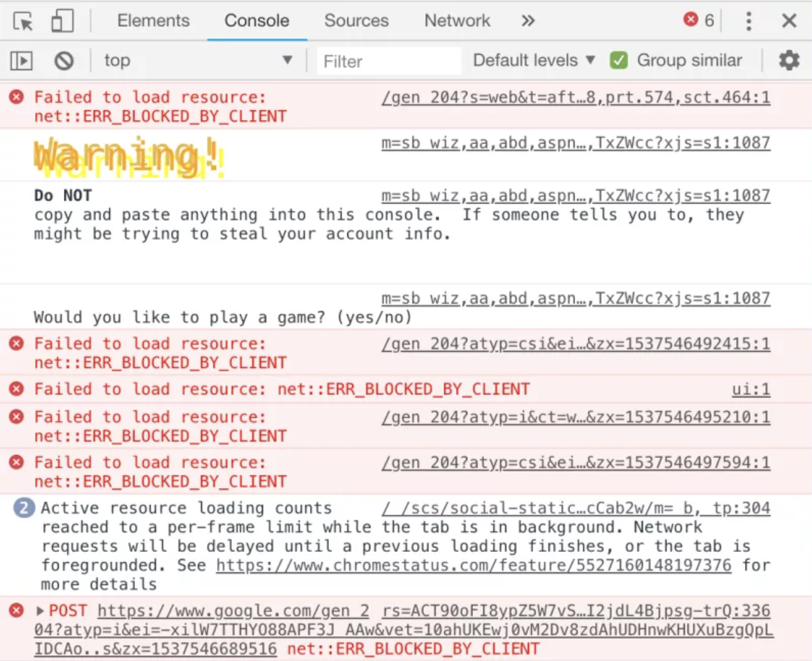Switch to the Elements tab
Screen dimensions: 812x661
tap(153, 21)
